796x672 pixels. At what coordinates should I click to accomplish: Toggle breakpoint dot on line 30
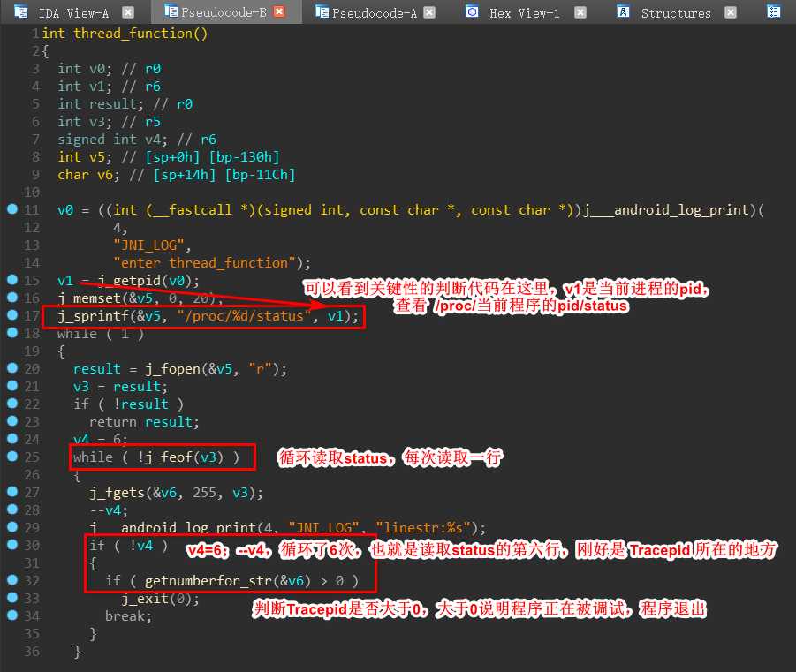pyautogui.click(x=12, y=544)
